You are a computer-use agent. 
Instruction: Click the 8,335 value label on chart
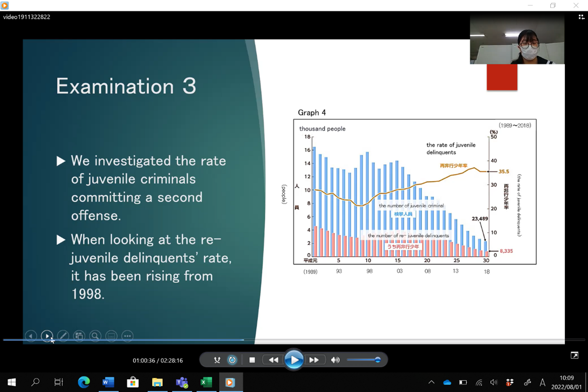pyautogui.click(x=507, y=251)
